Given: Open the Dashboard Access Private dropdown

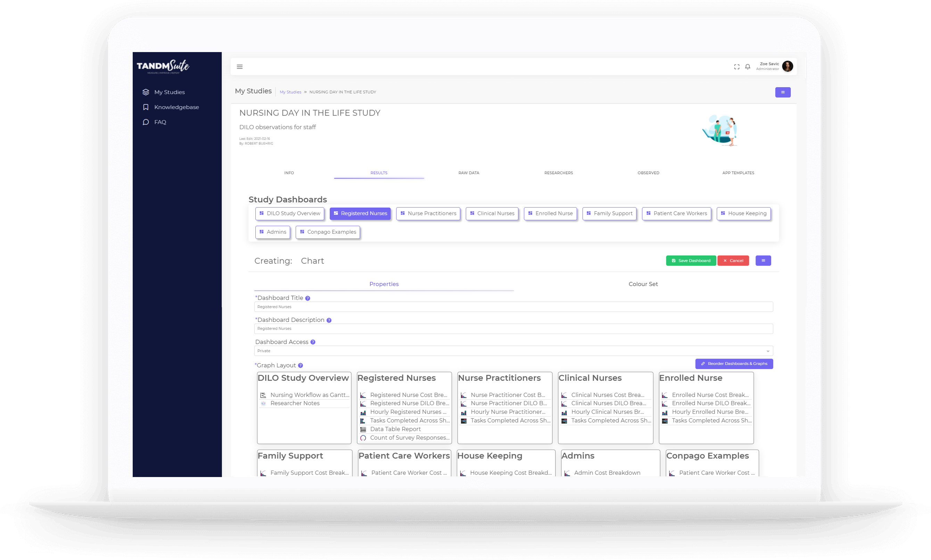Looking at the screenshot, I should (x=513, y=351).
